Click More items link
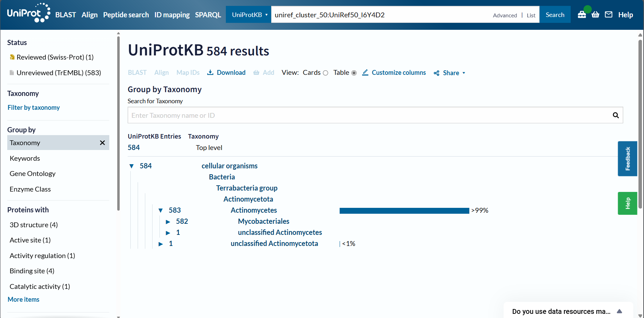 click(24, 299)
